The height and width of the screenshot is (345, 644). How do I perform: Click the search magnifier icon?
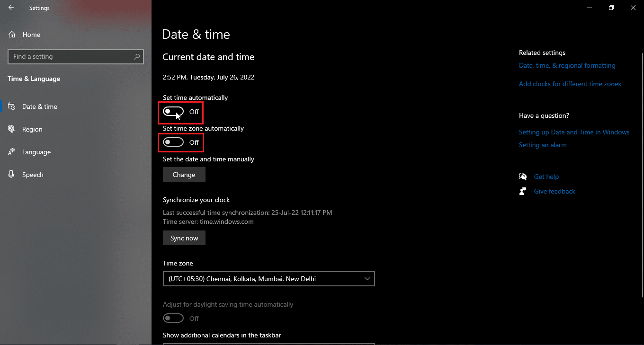(x=137, y=56)
